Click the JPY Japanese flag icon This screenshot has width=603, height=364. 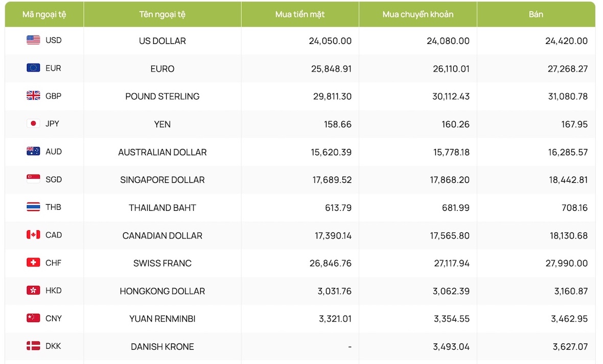[x=33, y=124]
